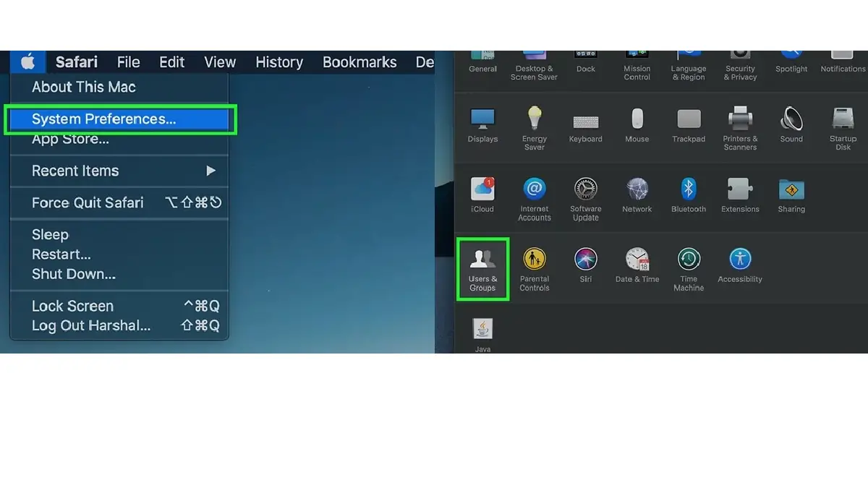Open Accessibility preferences
Viewport: 868px width, 488px height.
[740, 265]
